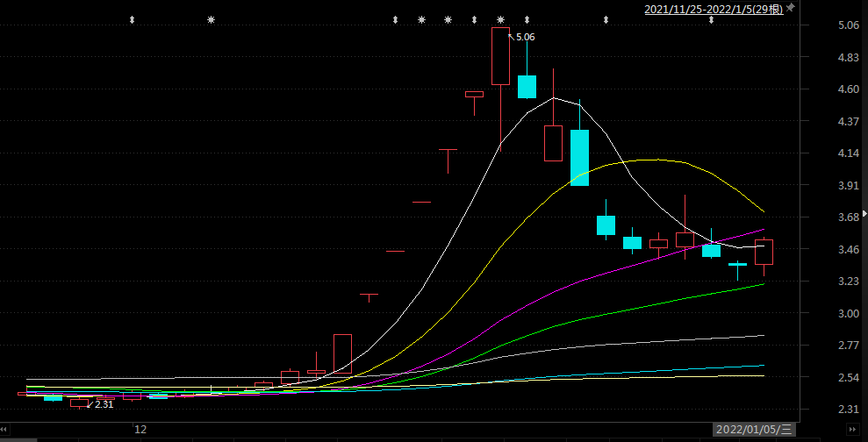Click the 12 month label on the time axis
Screen dimensions: 868x442
point(140,430)
